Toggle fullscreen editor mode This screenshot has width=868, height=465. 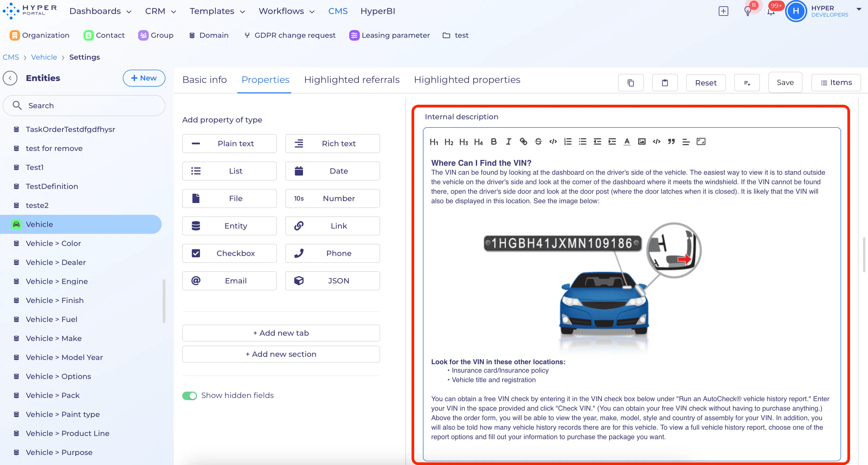click(701, 142)
